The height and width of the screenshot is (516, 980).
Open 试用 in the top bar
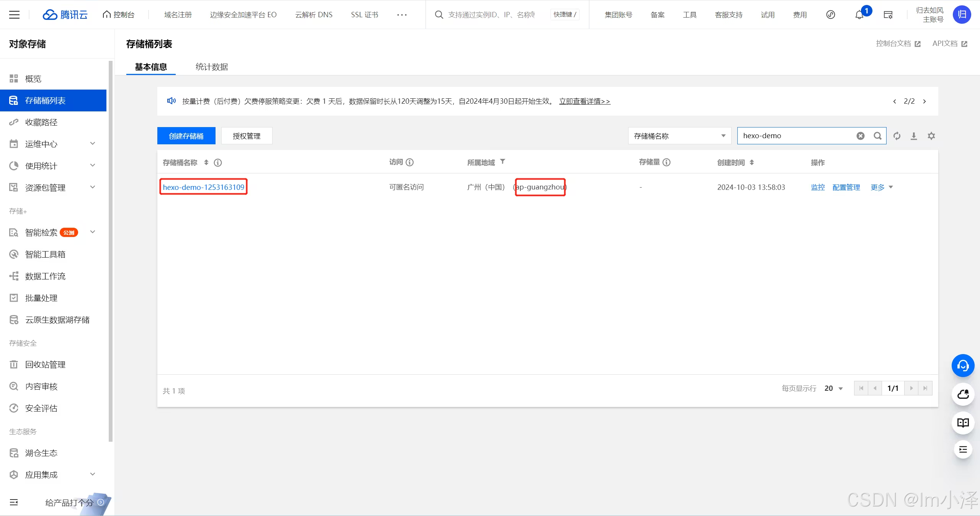point(768,15)
